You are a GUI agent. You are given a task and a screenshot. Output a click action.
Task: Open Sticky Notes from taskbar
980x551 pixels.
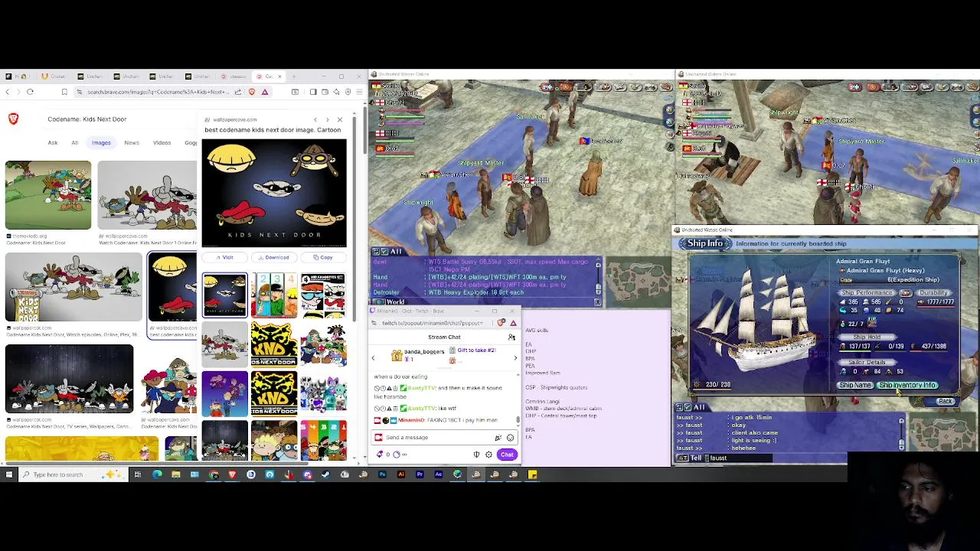532,474
